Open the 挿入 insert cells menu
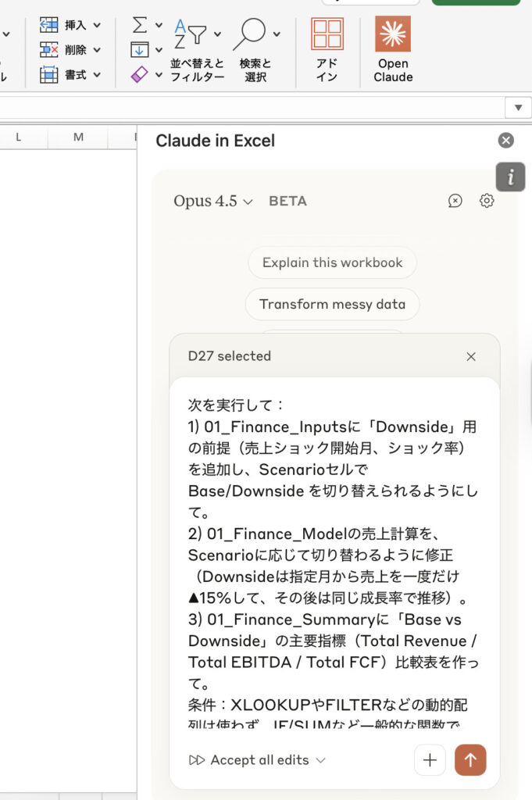532x800 pixels. click(x=71, y=25)
